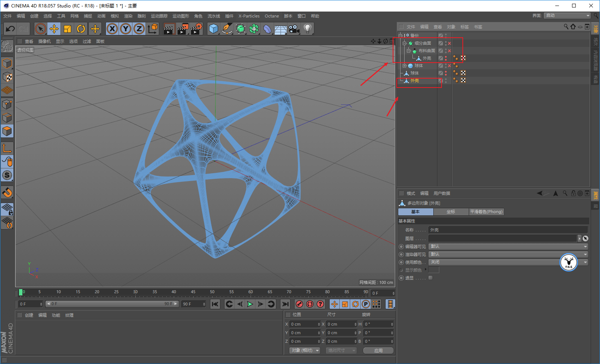Open the object manager 标签 menu
The height and width of the screenshot is (364, 600).
(465, 27)
